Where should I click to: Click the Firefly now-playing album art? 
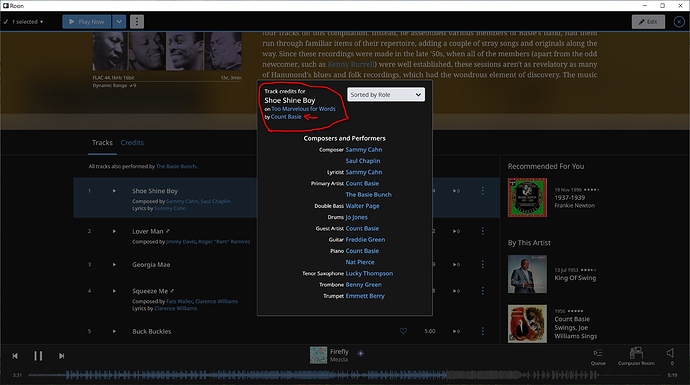click(318, 355)
